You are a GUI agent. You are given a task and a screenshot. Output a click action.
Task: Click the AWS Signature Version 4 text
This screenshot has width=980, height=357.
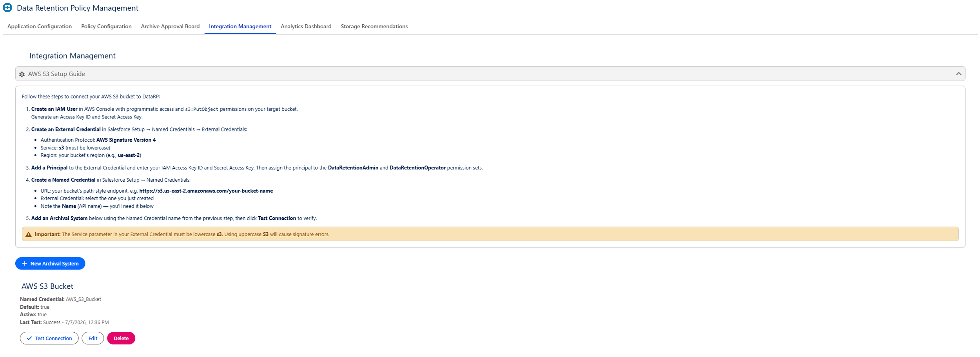coord(126,140)
